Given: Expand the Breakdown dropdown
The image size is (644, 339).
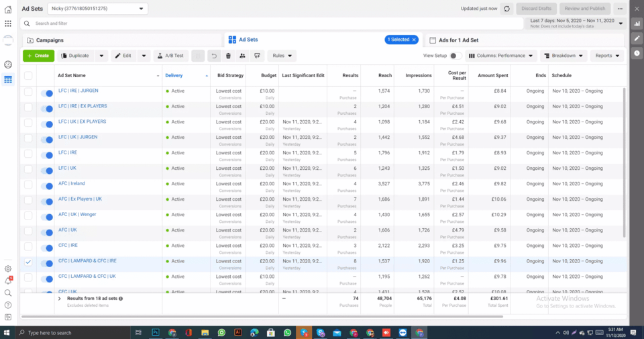Looking at the screenshot, I should (563, 56).
